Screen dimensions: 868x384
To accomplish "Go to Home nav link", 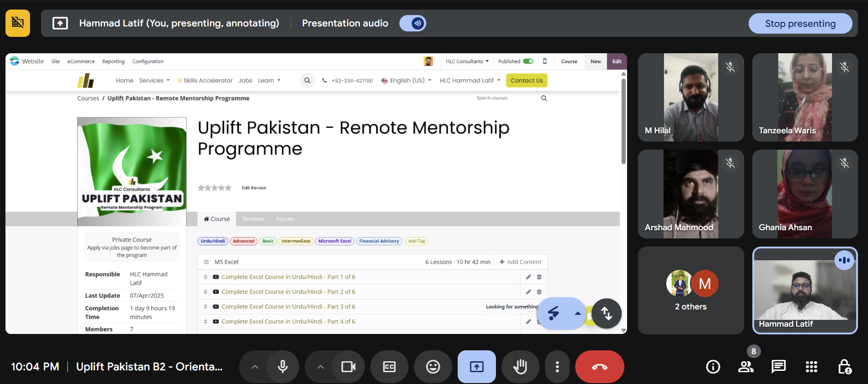I will tap(124, 81).
